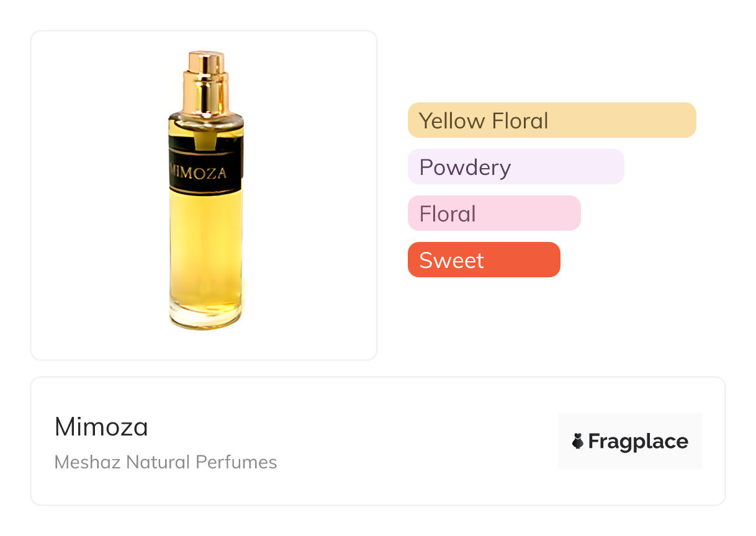The image size is (756, 536).
Task: Open the Meshaz Natural Perfumes brand link
Action: click(166, 462)
